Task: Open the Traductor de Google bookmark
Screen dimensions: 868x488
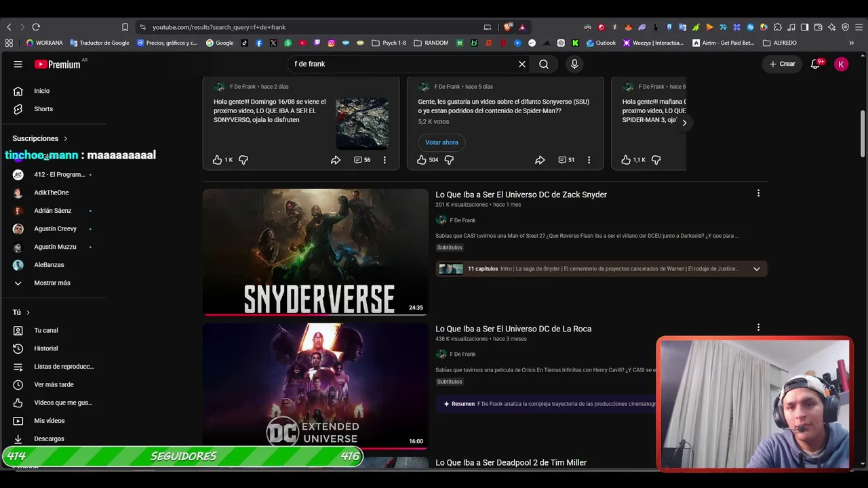Action: click(x=100, y=43)
